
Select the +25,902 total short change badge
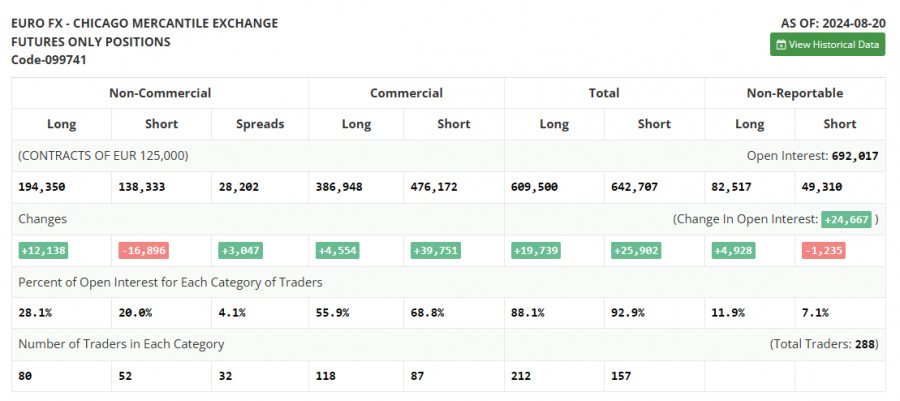point(636,250)
